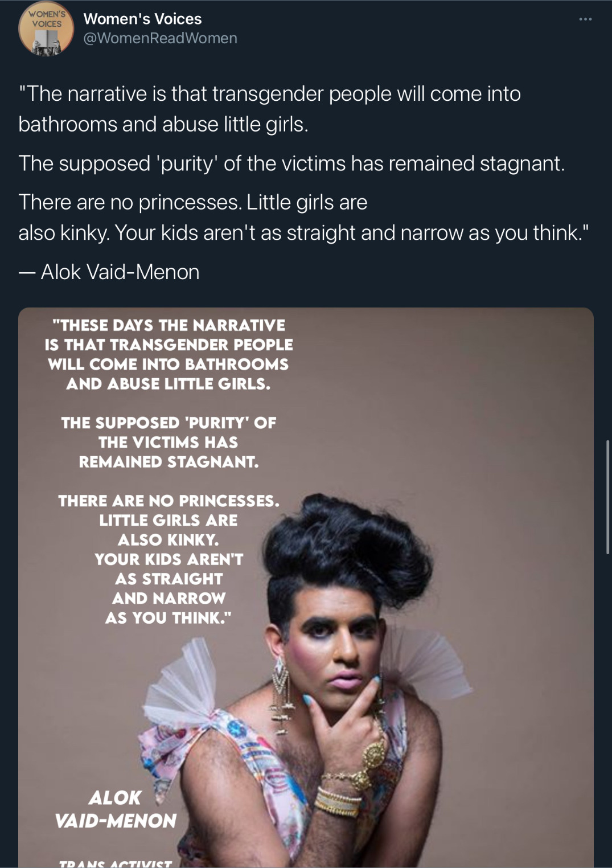Tap the Women's Voices profile avatar
The height and width of the screenshot is (868, 612).
pos(46,28)
